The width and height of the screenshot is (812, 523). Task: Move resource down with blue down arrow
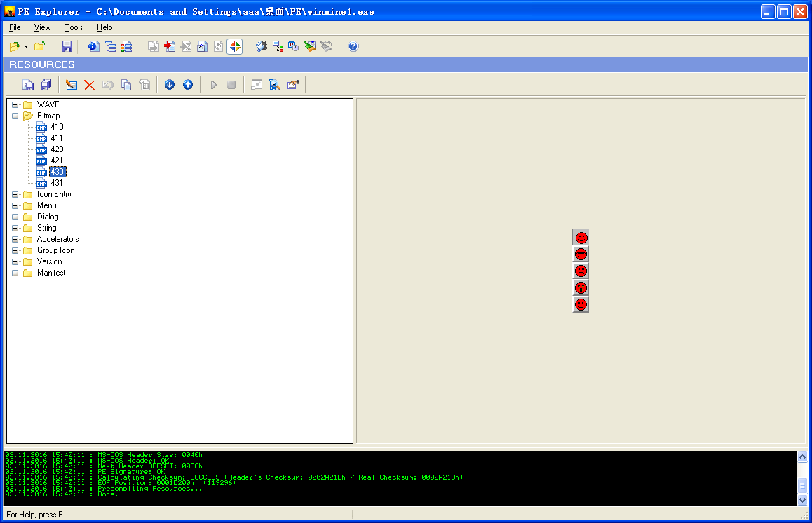169,85
